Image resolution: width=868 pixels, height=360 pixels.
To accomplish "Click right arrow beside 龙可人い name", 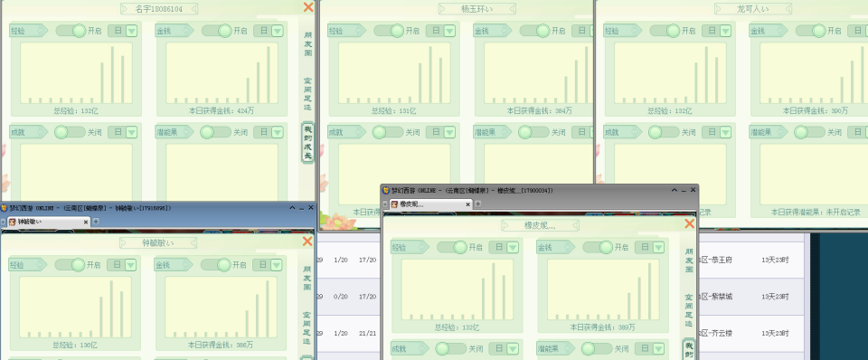I will (x=788, y=9).
